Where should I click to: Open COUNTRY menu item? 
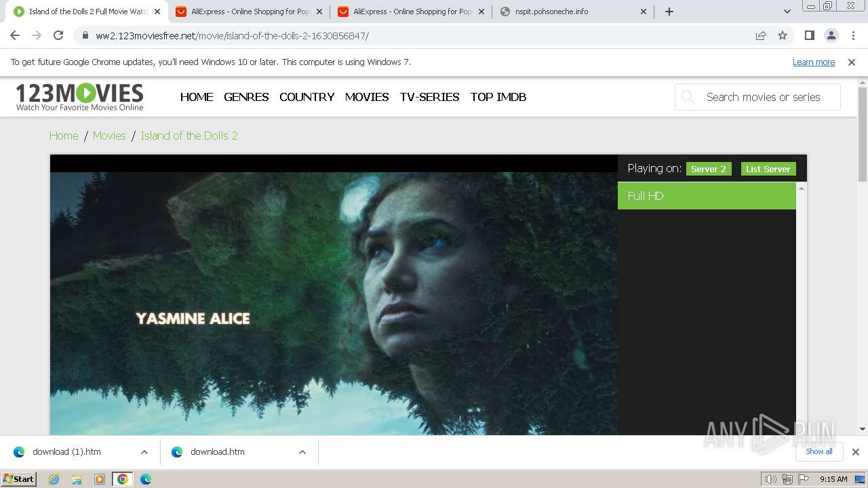point(307,97)
